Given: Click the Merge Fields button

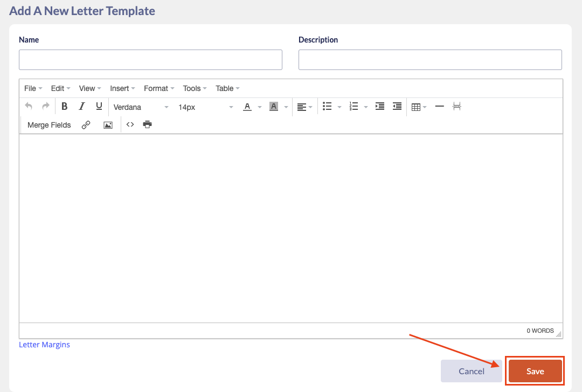Looking at the screenshot, I should [x=49, y=125].
